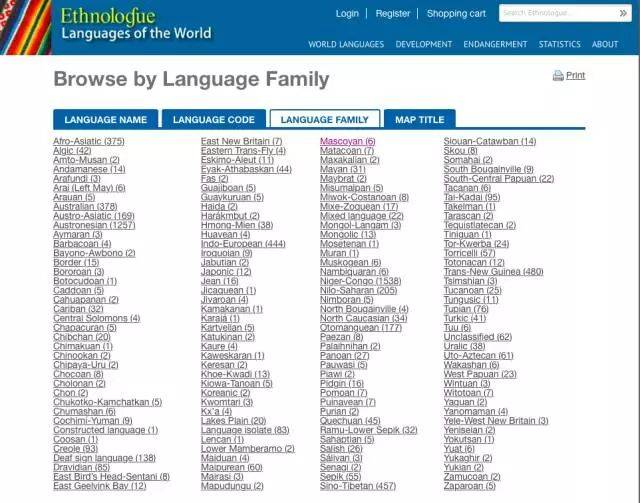Open Koreanic (2) family
This screenshot has width=640, height=503.
coord(226,393)
